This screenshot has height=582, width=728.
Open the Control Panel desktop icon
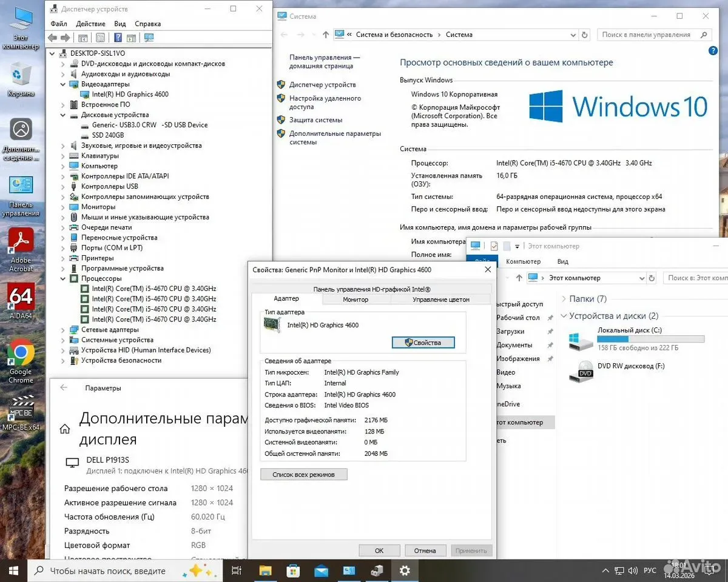pos(21,195)
